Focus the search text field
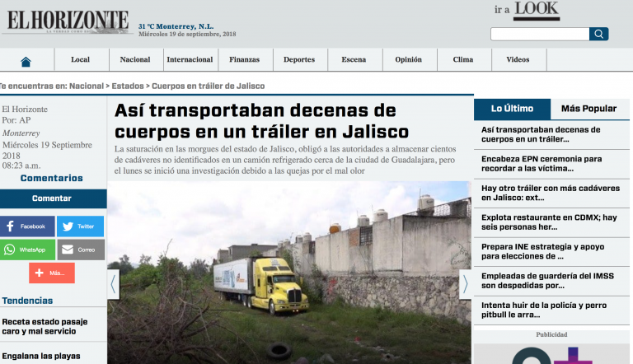The image size is (633, 364). [540, 34]
